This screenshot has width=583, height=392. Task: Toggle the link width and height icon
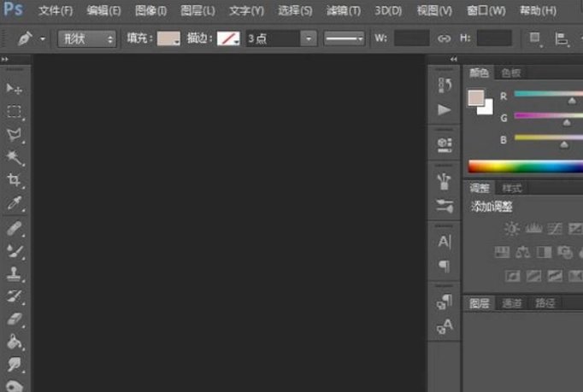click(444, 38)
